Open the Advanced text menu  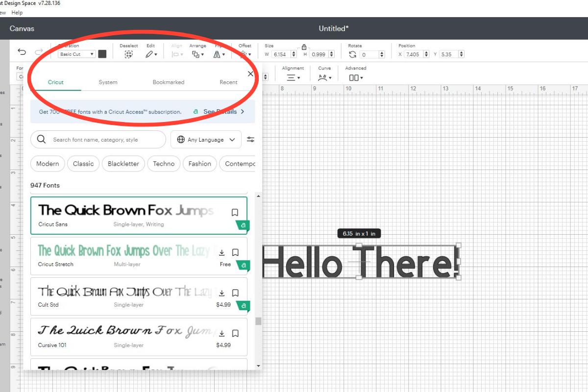pos(356,77)
